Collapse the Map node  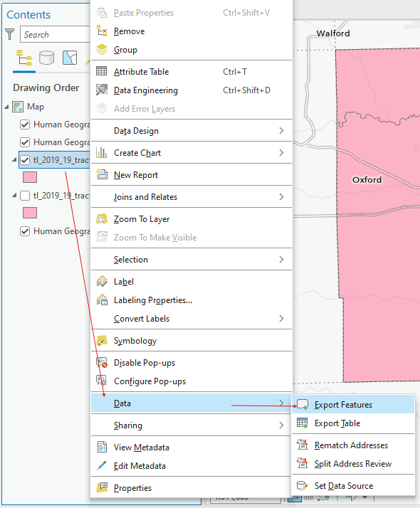tap(6, 107)
